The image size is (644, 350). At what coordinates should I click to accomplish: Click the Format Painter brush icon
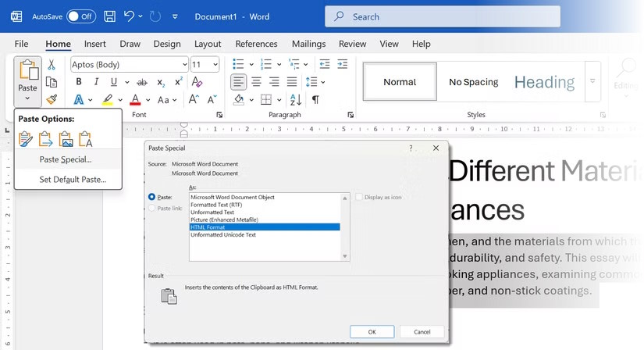coord(52,99)
